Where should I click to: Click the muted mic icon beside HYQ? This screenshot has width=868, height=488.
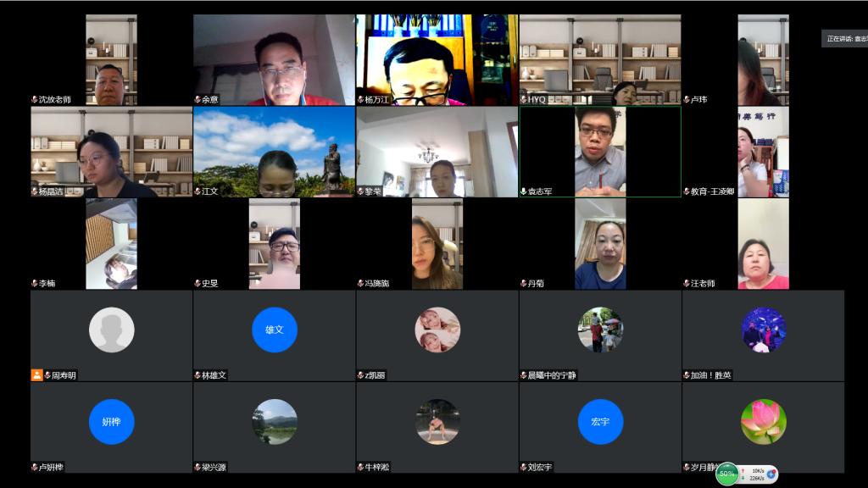pyautogui.click(x=524, y=100)
